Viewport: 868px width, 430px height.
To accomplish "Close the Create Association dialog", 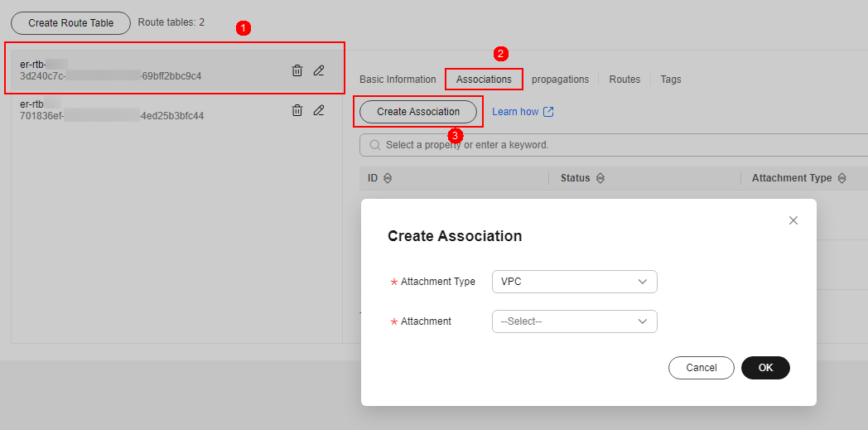I will (793, 220).
